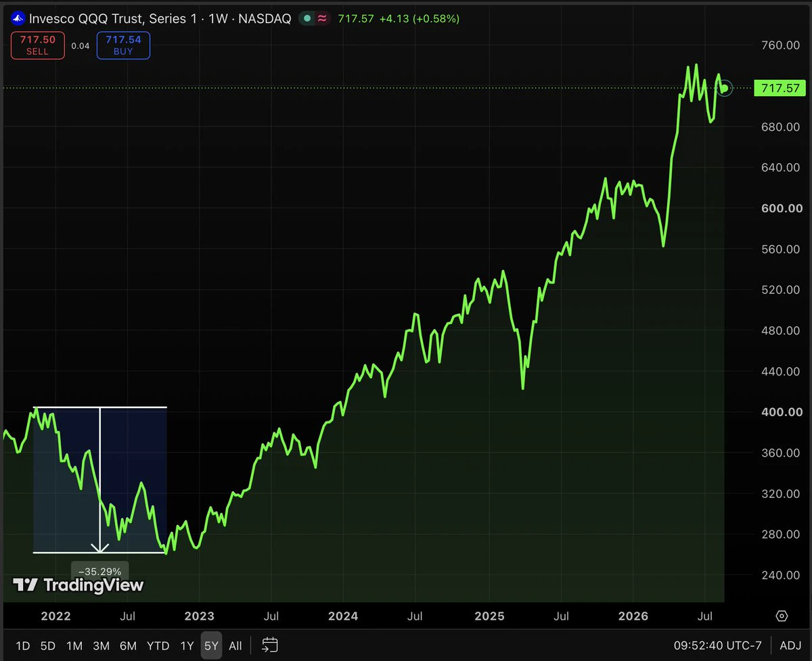The height and width of the screenshot is (661, 812).
Task: Toggle the ADJ adjusted data button
Action: point(791,645)
